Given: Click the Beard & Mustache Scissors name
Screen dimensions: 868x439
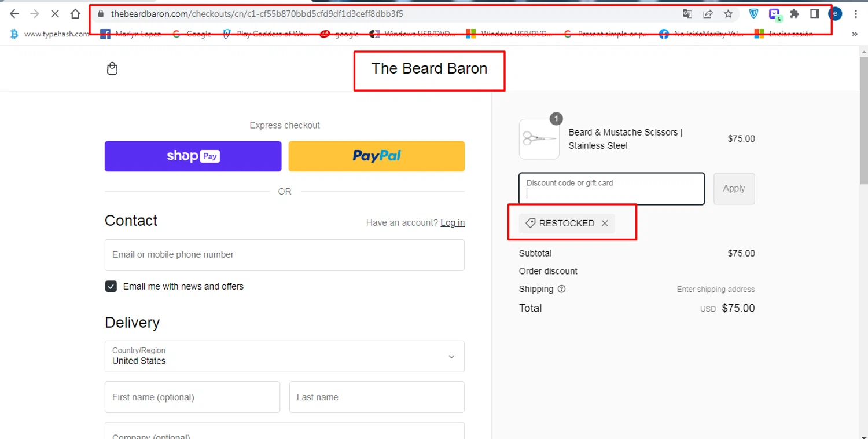Looking at the screenshot, I should click(626, 139).
